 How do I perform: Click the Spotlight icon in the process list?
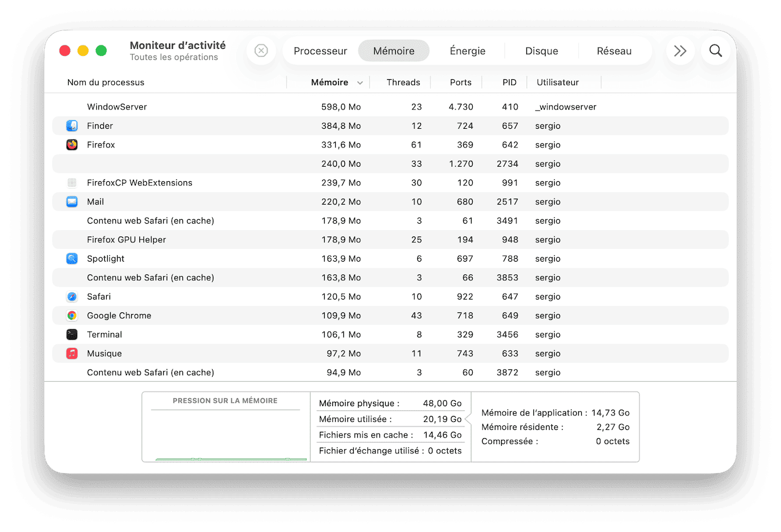pos(71,258)
